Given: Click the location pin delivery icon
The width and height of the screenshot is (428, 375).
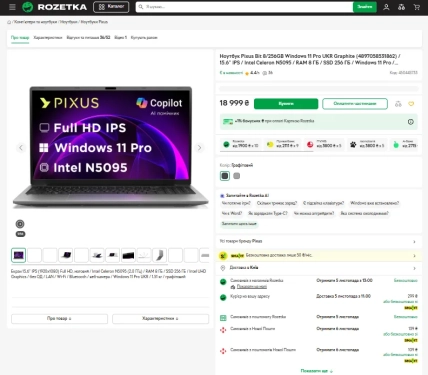Looking at the screenshot, I should pyautogui.click(x=223, y=268).
